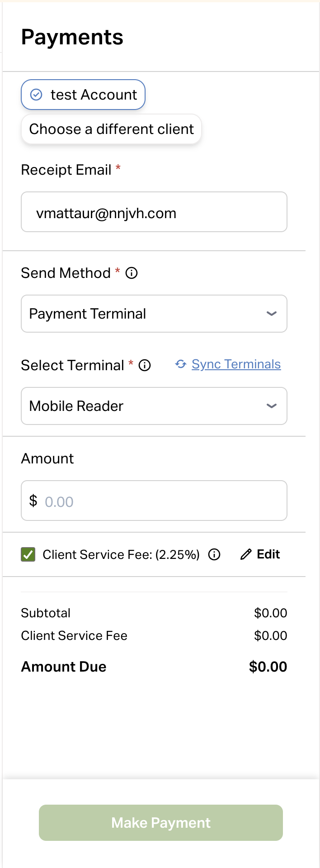Expand the Mobile Reader terminal dropdown
Image resolution: width=320 pixels, height=868 pixels.
(154, 406)
